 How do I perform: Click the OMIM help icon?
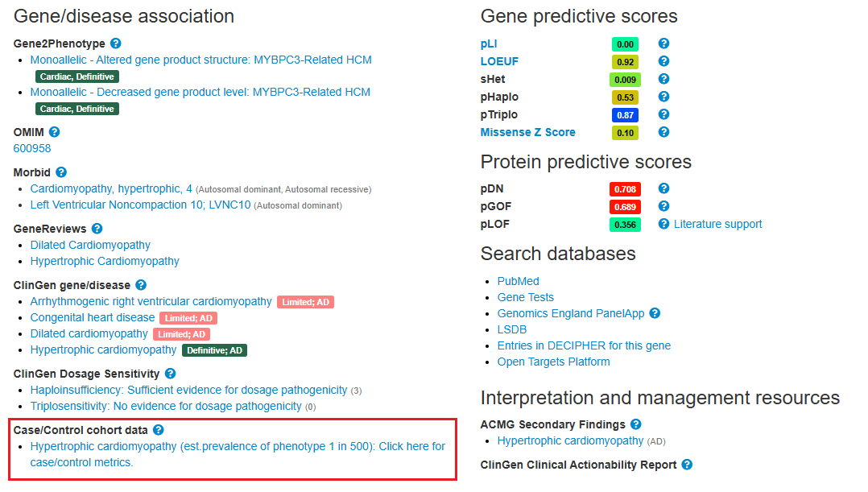(55, 132)
